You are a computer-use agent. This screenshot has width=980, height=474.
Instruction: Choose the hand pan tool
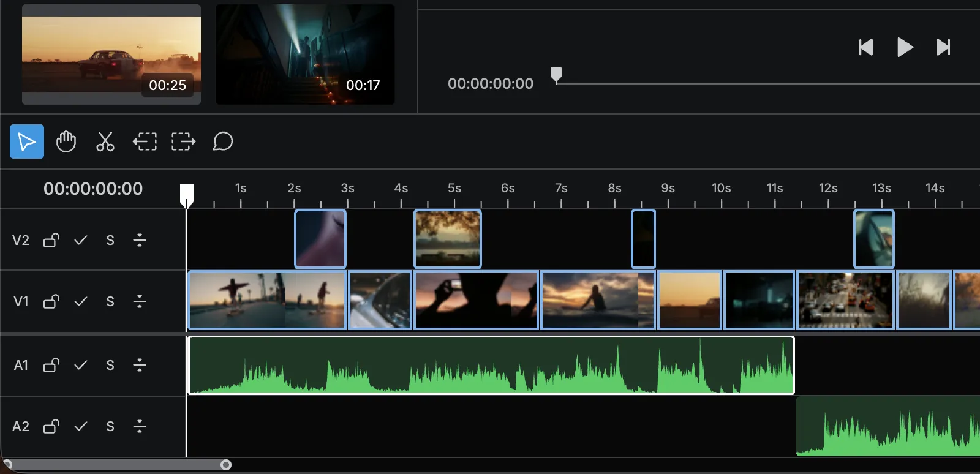tap(66, 141)
